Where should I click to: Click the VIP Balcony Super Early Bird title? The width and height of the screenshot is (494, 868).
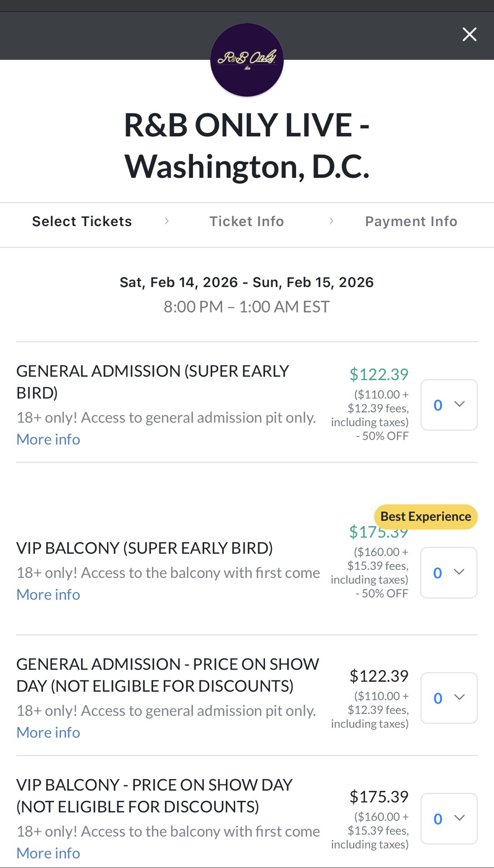(144, 548)
